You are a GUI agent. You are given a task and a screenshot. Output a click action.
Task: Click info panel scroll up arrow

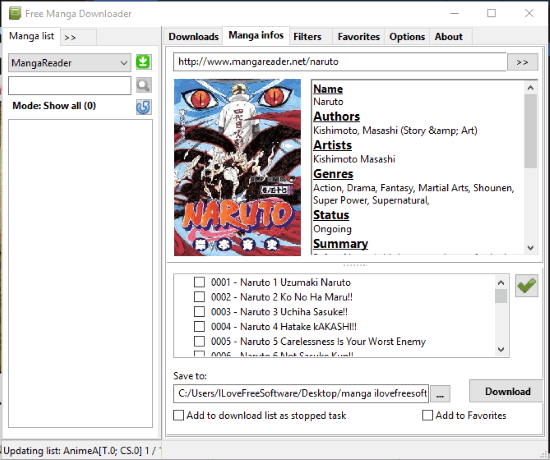pos(531,87)
